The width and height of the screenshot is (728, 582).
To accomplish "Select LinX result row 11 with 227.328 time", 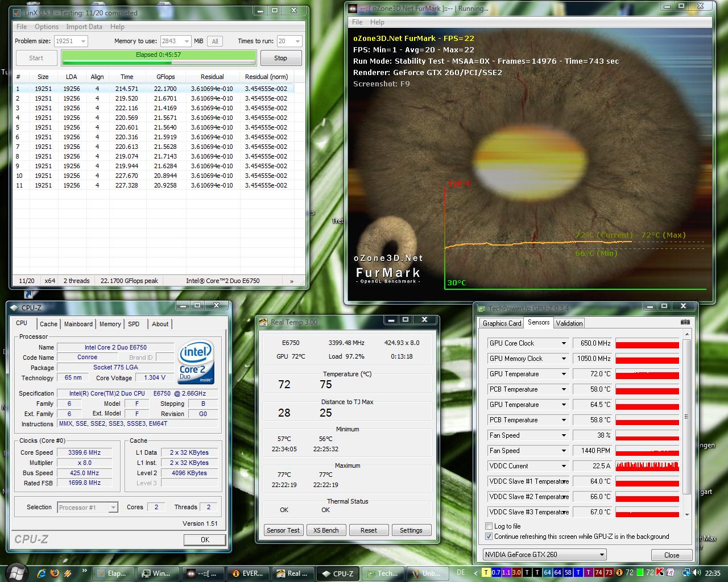I will (x=154, y=185).
